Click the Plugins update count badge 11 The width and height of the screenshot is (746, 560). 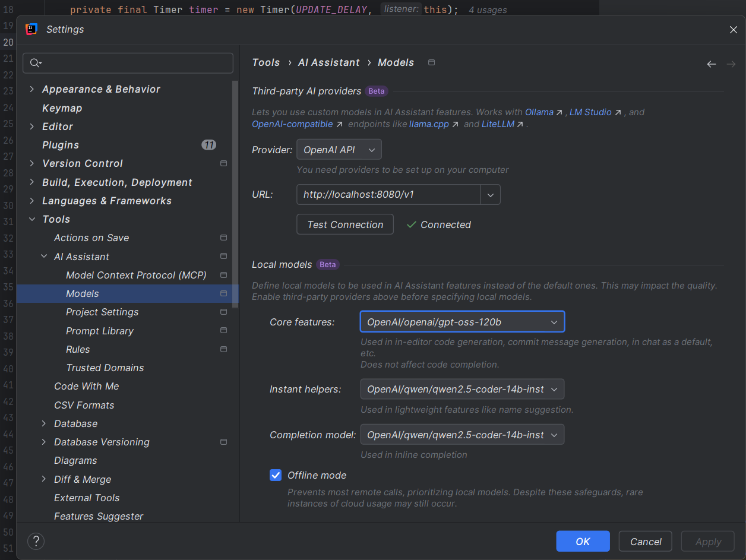[208, 145]
